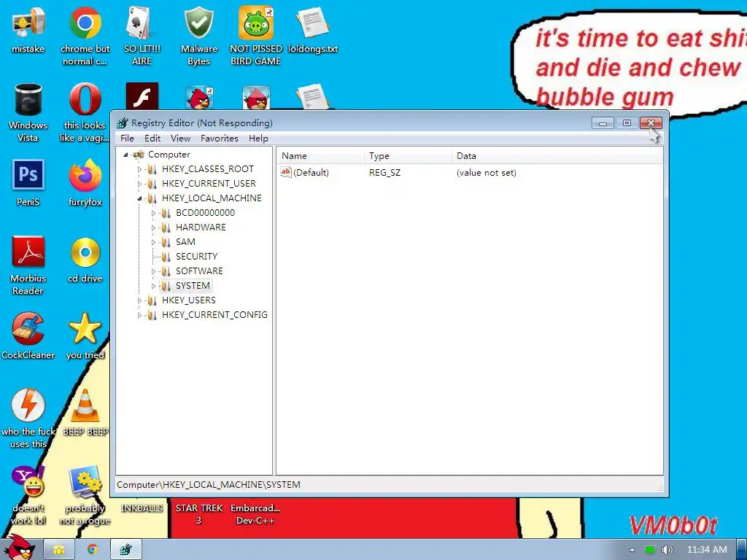
Task: Expand the SAM key arrow
Action: pyautogui.click(x=153, y=242)
